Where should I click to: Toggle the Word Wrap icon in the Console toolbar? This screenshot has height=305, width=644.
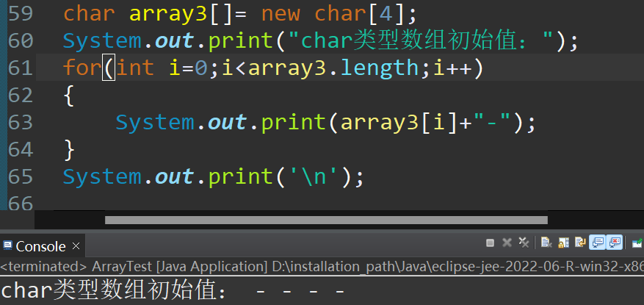[580, 243]
